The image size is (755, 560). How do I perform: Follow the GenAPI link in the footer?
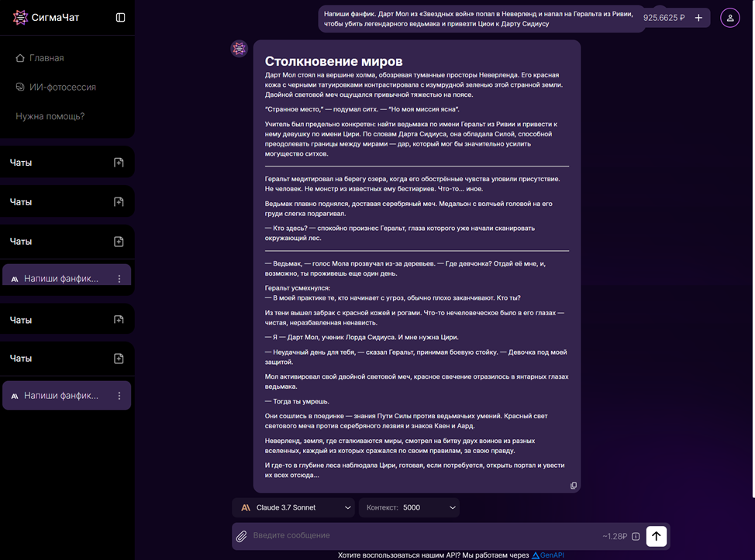[548, 555]
